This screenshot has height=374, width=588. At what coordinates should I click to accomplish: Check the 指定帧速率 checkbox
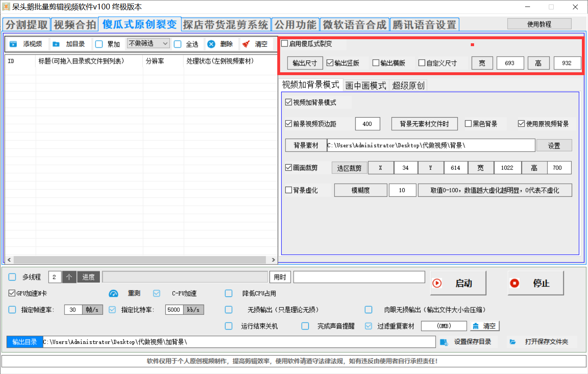click(x=12, y=309)
